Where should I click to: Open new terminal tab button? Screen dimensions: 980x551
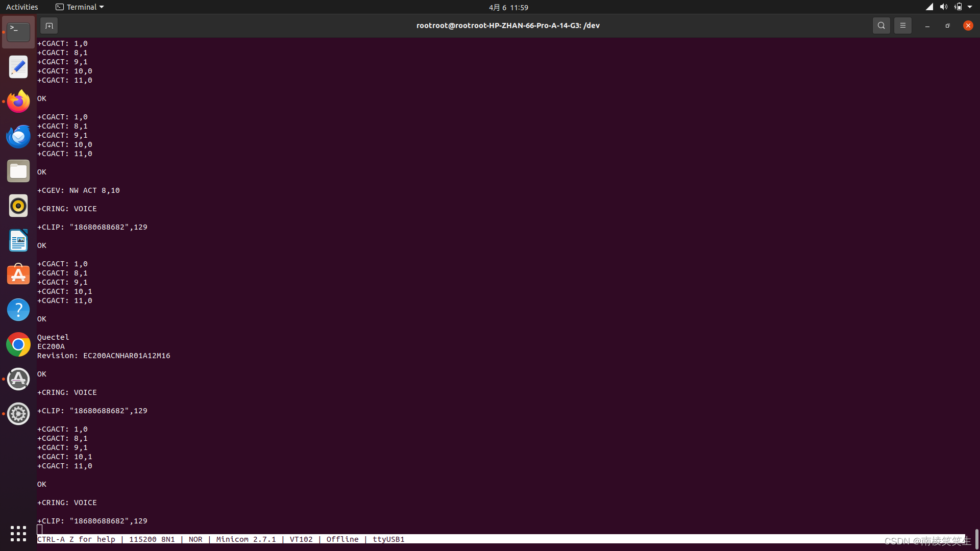[49, 26]
